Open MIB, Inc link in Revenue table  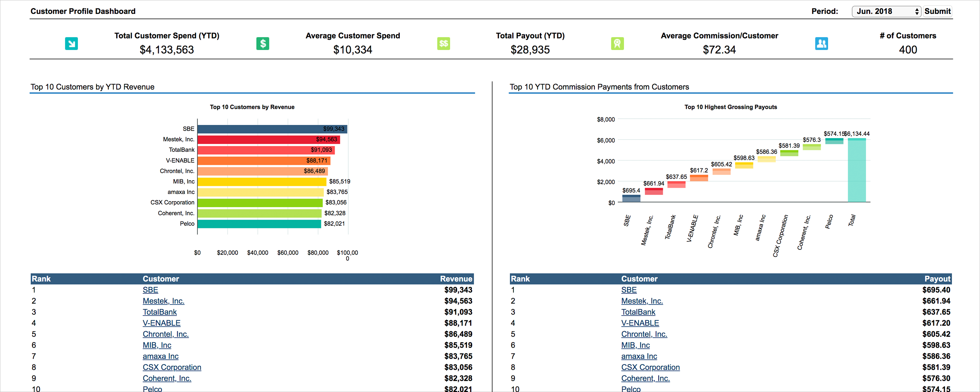coord(157,345)
